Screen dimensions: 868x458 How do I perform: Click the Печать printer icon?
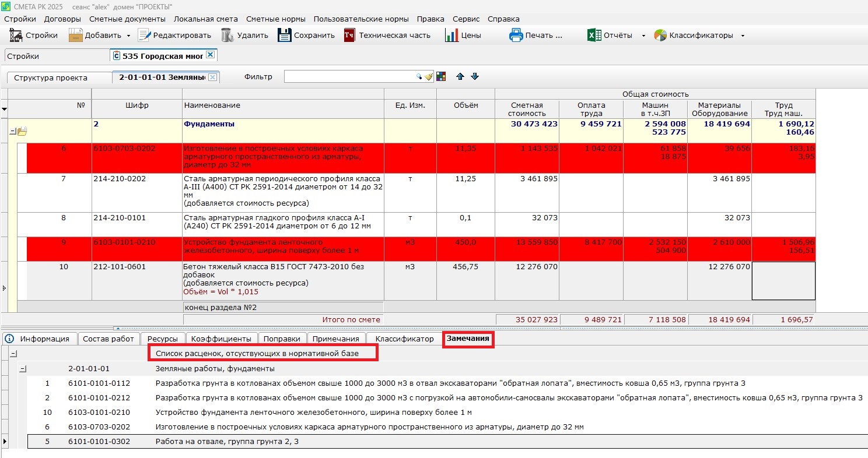tap(516, 36)
